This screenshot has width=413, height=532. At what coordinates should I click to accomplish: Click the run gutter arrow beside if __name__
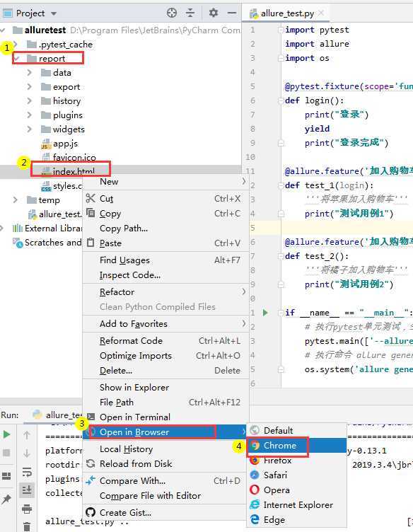coord(265,313)
